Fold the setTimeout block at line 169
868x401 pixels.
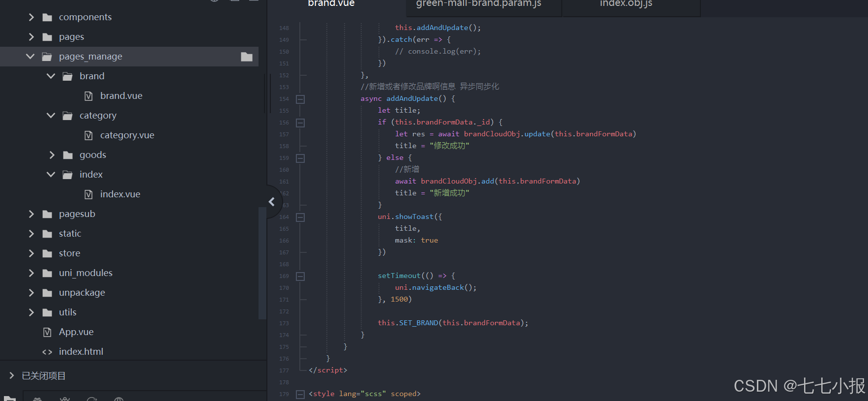[x=300, y=276]
